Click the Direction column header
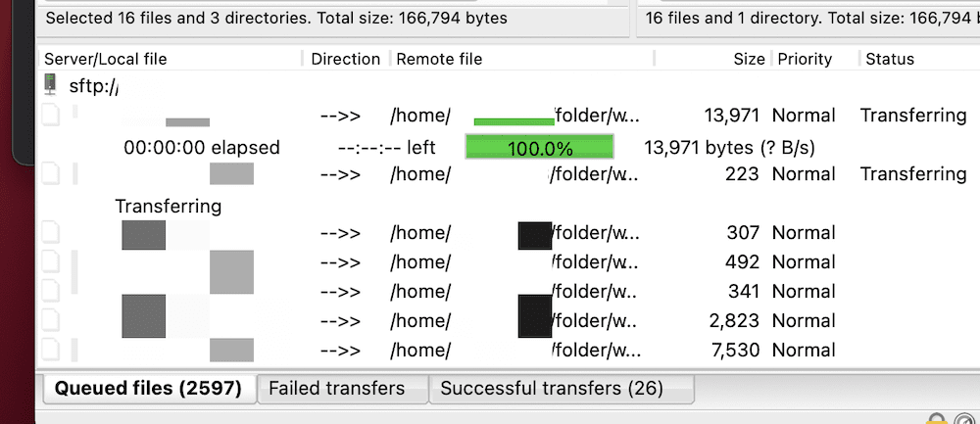 click(x=346, y=60)
